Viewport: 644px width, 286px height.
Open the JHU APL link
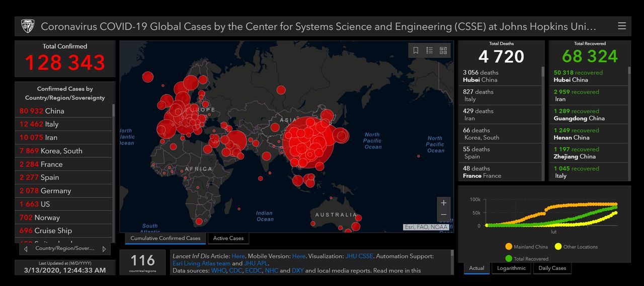256,263
